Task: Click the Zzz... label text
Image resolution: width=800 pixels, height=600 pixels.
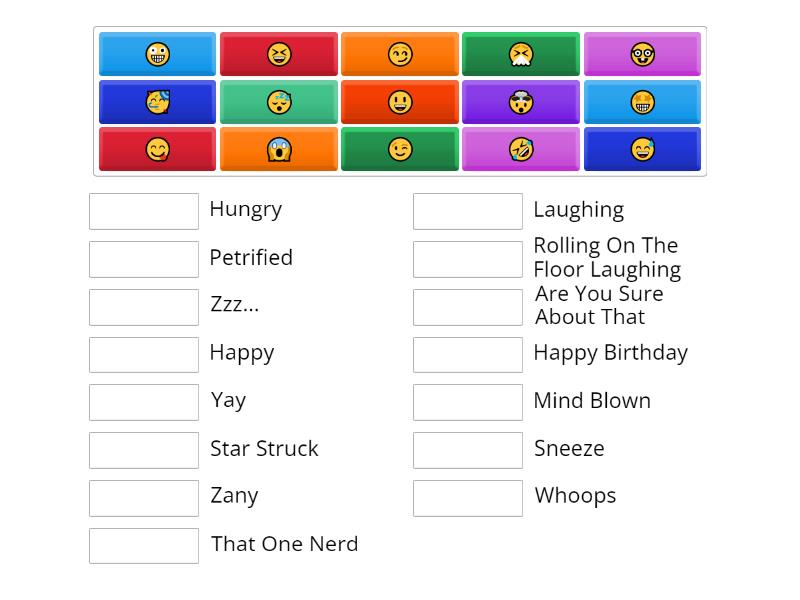Action: point(234,305)
